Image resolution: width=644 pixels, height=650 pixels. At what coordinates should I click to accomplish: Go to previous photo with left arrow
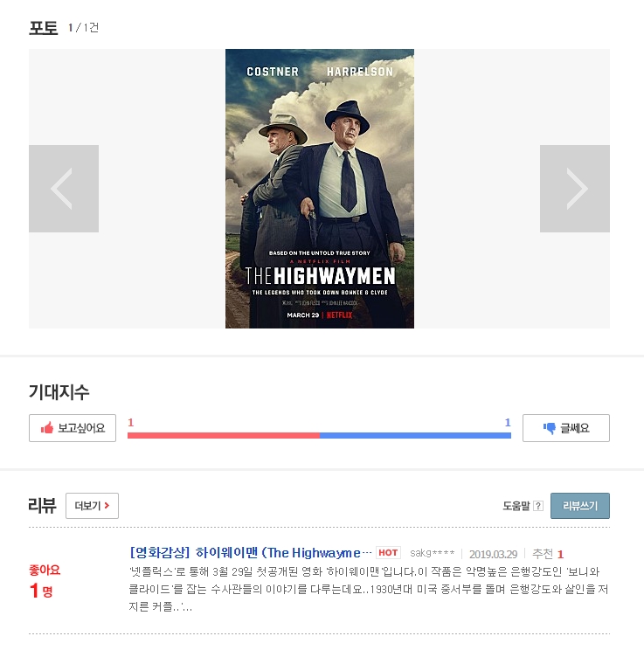64,189
